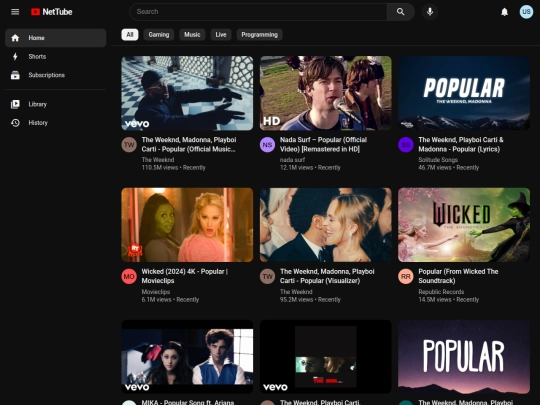Viewport: 540px width, 405px height.
Task: Click '110.5M views • Recently' text
Action: coord(174,168)
